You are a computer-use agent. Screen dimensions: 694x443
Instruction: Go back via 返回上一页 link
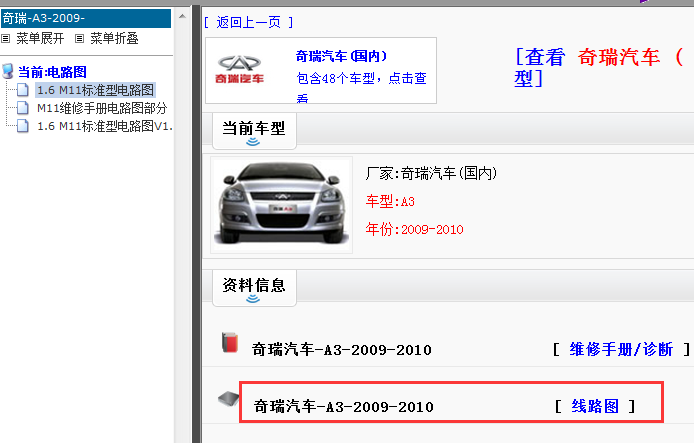(x=248, y=22)
